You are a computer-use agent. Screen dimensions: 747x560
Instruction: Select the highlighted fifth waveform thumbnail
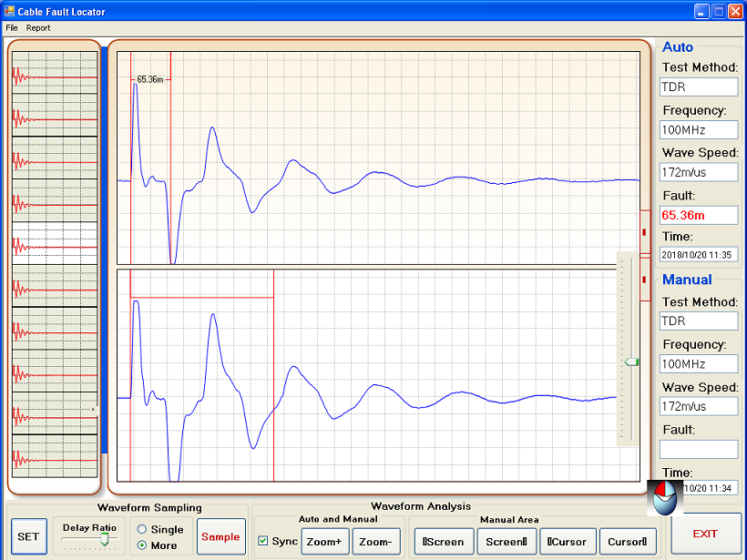(x=55, y=243)
